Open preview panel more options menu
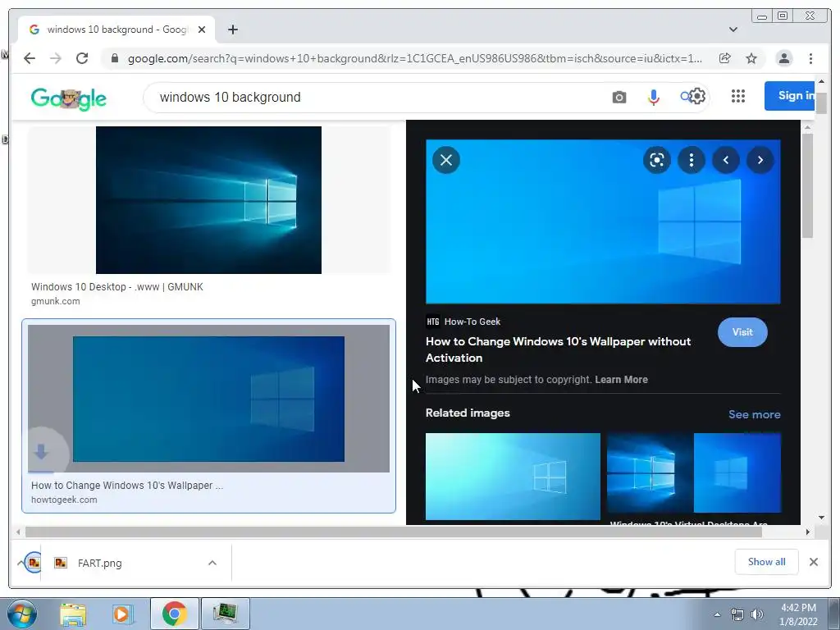 pyautogui.click(x=692, y=160)
